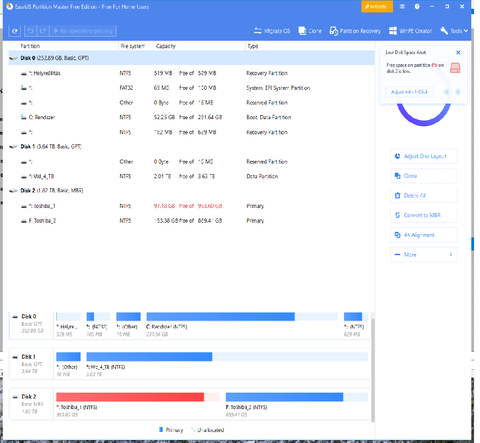The width and height of the screenshot is (480, 443).
Task: Click Disk 2 label in disk map
Action: (x=29, y=397)
